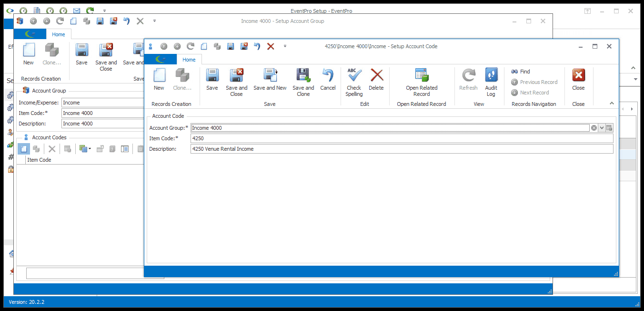The image size is (644, 311).
Task: Click the Description field with Venue Rental Income
Action: tap(402, 149)
